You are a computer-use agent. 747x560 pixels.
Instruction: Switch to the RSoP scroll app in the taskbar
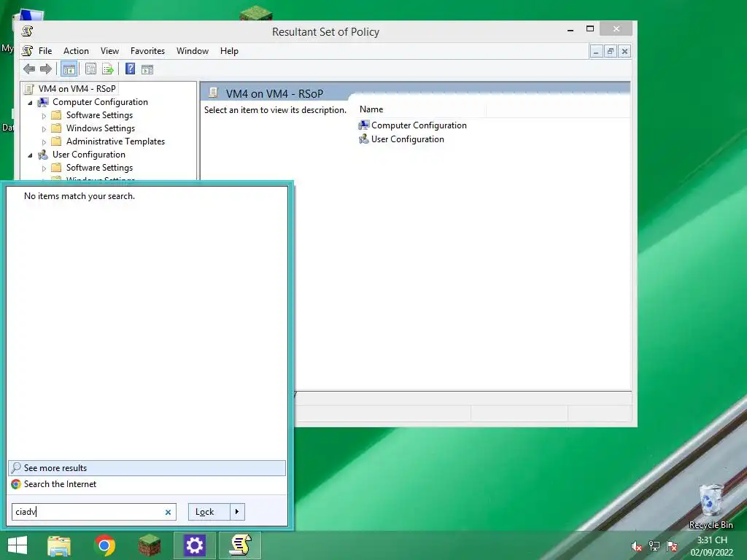coord(240,545)
